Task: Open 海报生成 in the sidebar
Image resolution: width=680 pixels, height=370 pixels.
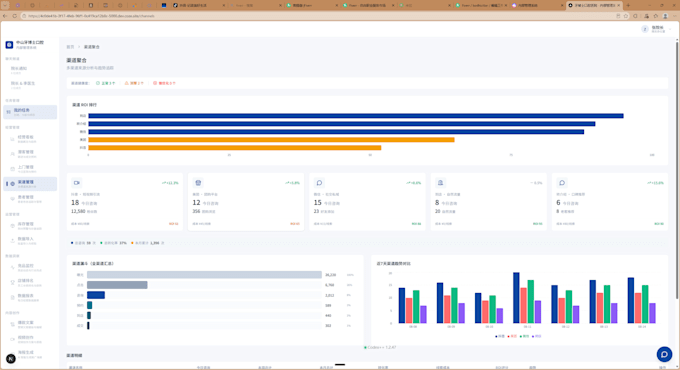Action: (x=30, y=354)
